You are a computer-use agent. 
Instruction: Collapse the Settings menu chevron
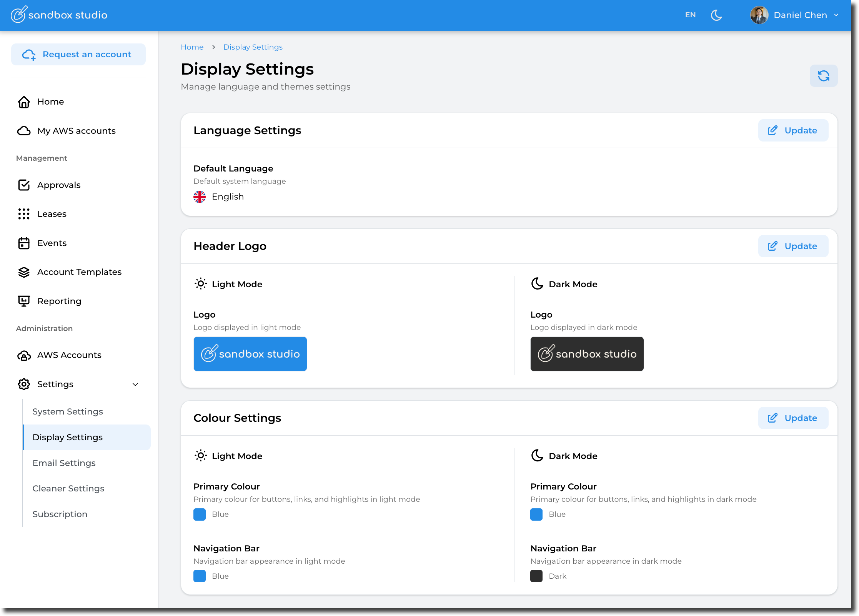(135, 384)
